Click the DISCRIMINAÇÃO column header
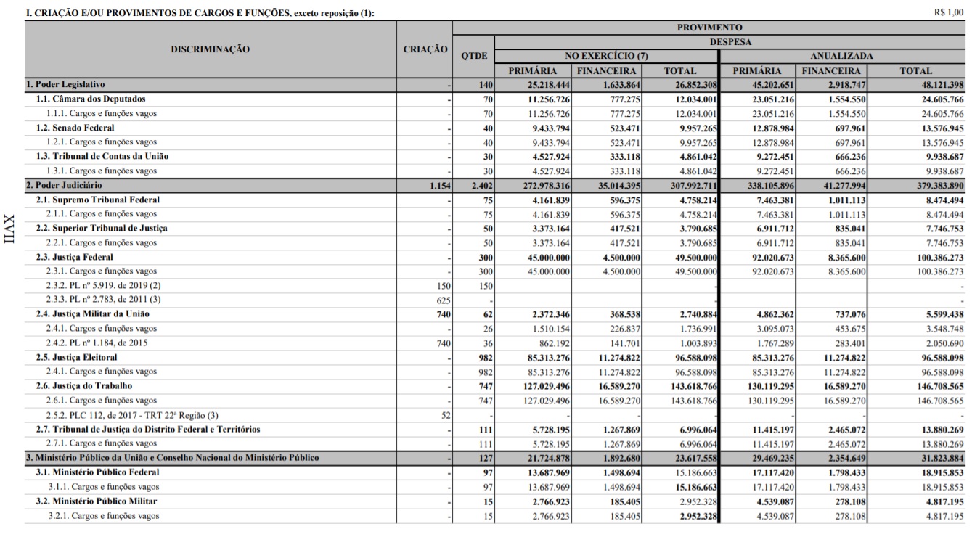This screenshot has height=537, width=980. 211,49
